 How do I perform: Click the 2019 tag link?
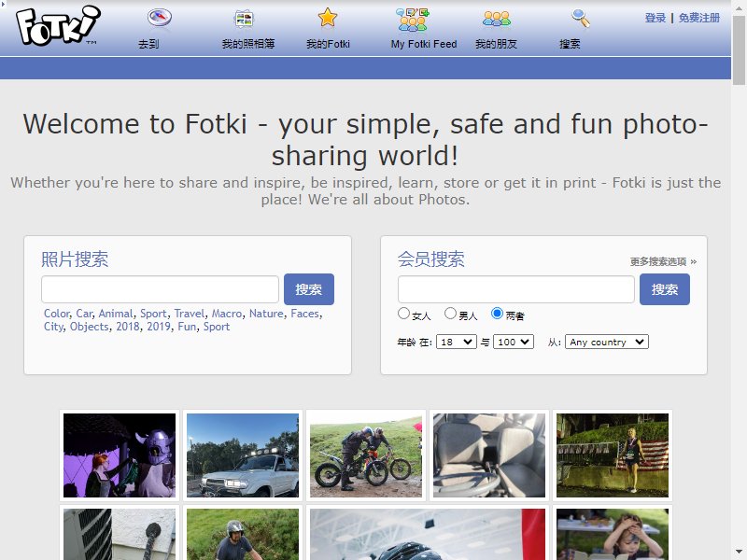[x=159, y=326]
